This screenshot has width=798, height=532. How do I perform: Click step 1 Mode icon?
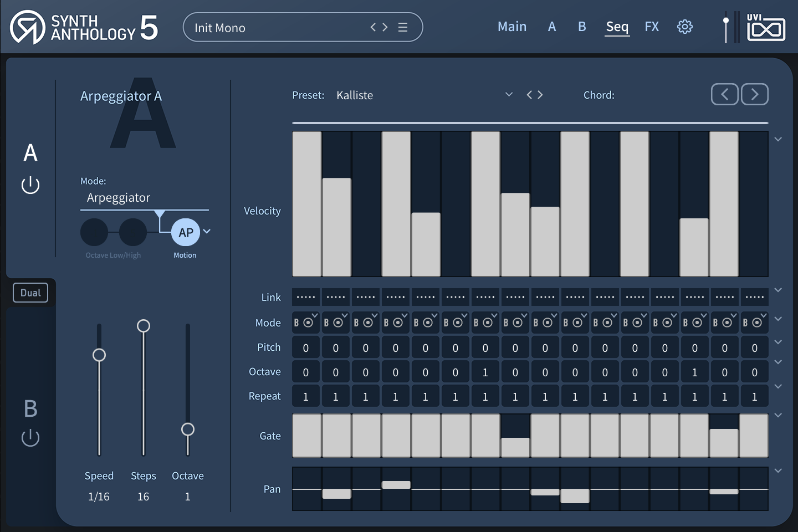pos(306,323)
